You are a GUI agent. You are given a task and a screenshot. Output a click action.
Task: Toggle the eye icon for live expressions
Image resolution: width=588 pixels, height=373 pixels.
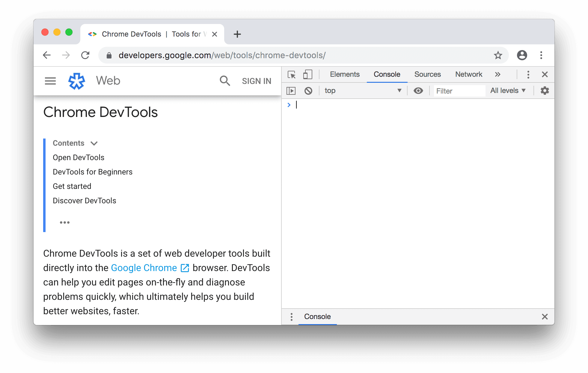pyautogui.click(x=418, y=91)
